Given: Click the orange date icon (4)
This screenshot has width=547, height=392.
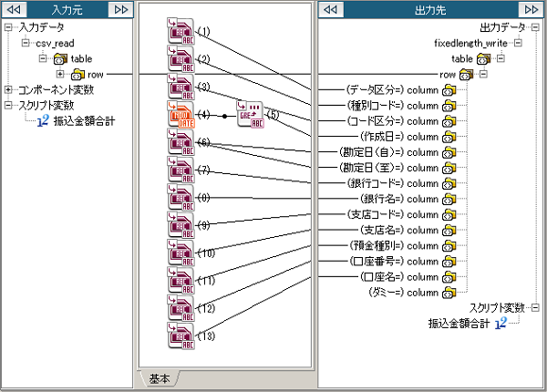Looking at the screenshot, I should click(x=181, y=115).
